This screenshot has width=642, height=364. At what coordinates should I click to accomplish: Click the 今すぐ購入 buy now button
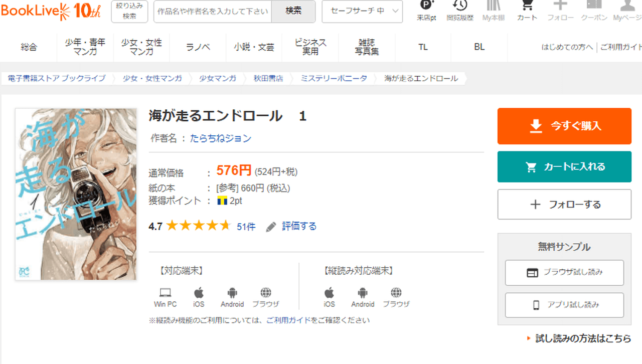coord(564,126)
